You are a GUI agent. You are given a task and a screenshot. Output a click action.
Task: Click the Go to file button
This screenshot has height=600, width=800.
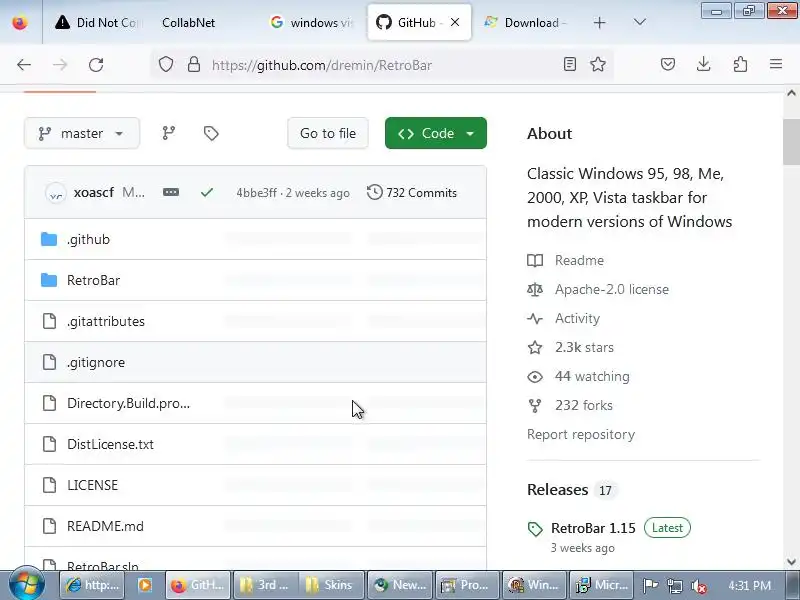[328, 133]
